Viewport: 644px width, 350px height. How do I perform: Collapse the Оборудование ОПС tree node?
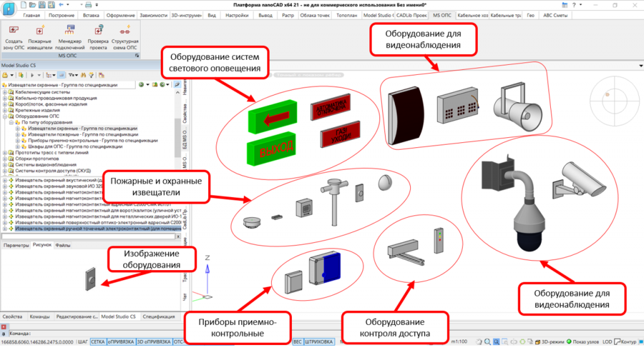click(x=6, y=116)
